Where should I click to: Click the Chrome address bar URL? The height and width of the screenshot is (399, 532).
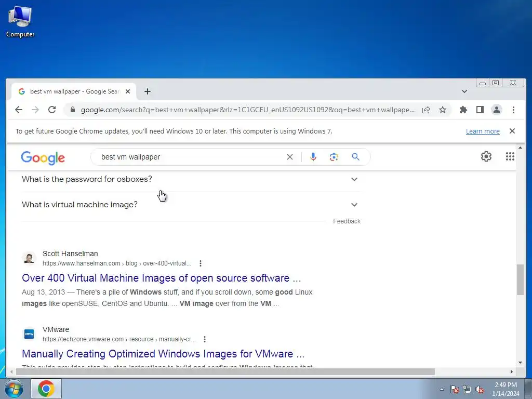(x=248, y=110)
